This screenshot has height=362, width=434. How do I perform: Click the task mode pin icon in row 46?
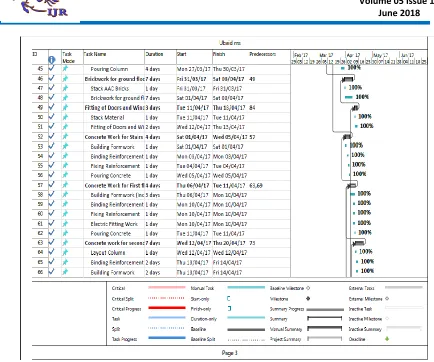65,79
